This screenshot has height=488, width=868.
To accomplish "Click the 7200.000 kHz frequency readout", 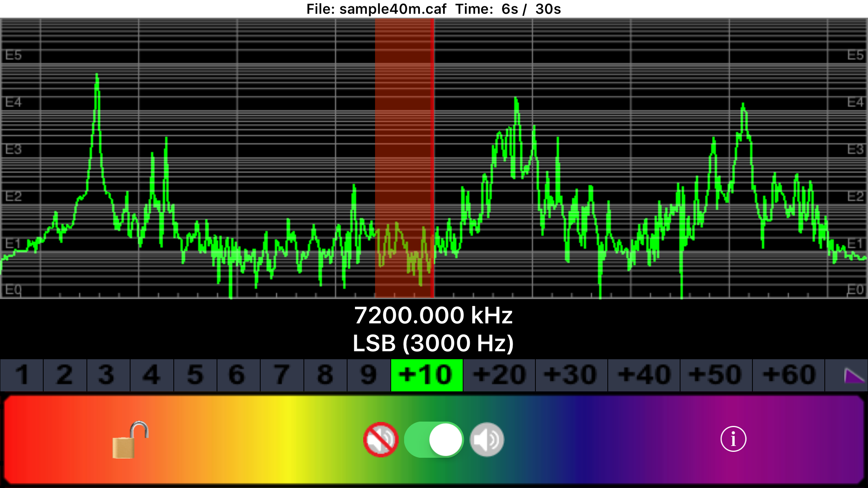I will [434, 314].
